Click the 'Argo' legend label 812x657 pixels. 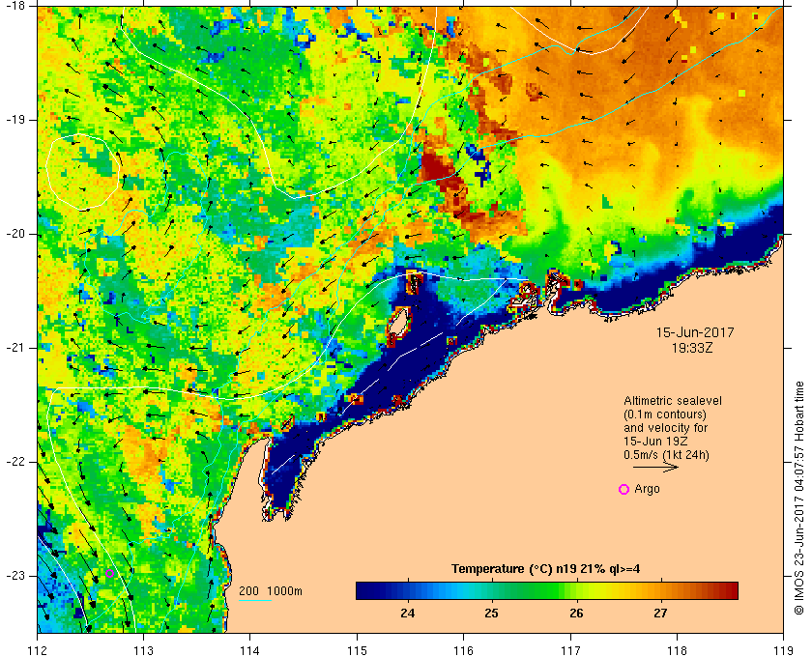[647, 489]
